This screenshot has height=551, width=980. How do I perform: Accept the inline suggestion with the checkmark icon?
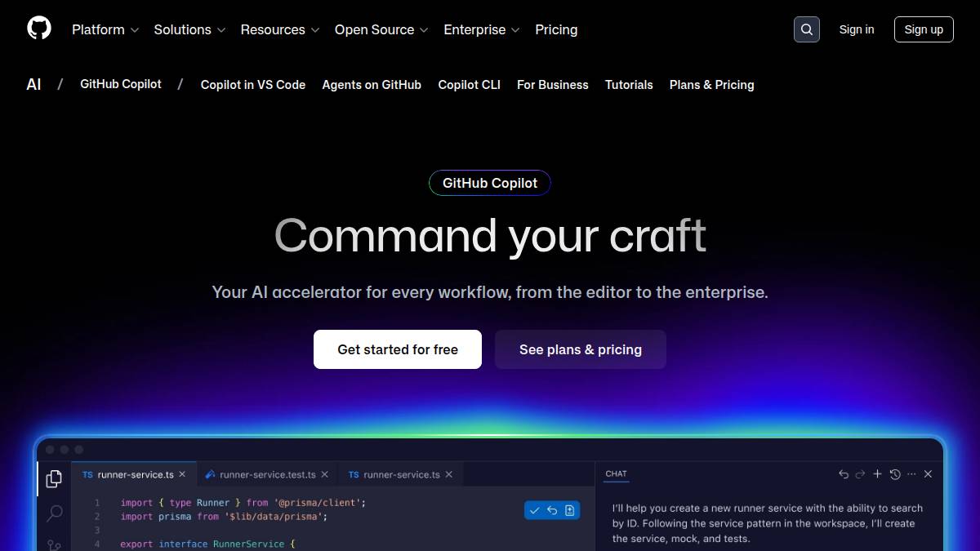point(535,509)
